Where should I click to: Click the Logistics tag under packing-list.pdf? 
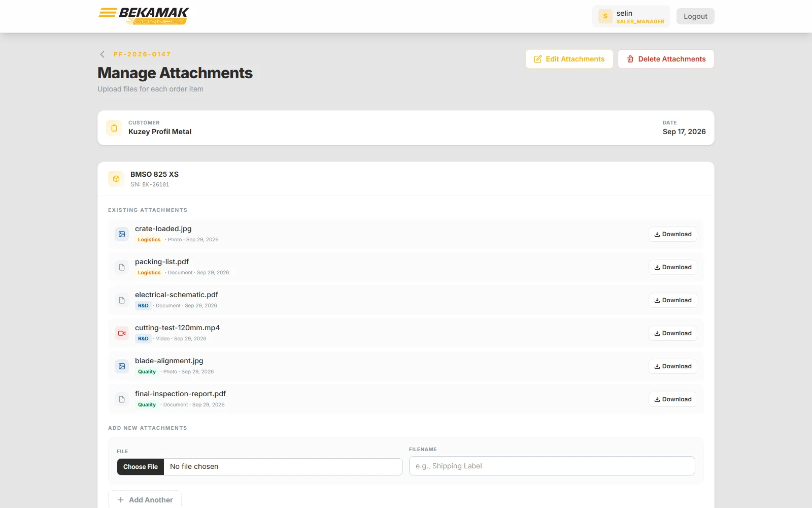tap(149, 273)
